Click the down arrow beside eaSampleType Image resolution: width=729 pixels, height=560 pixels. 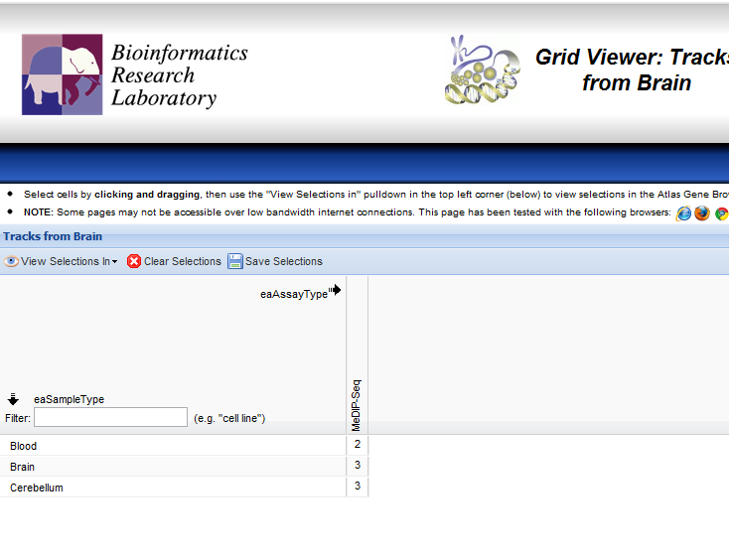pos(13,399)
